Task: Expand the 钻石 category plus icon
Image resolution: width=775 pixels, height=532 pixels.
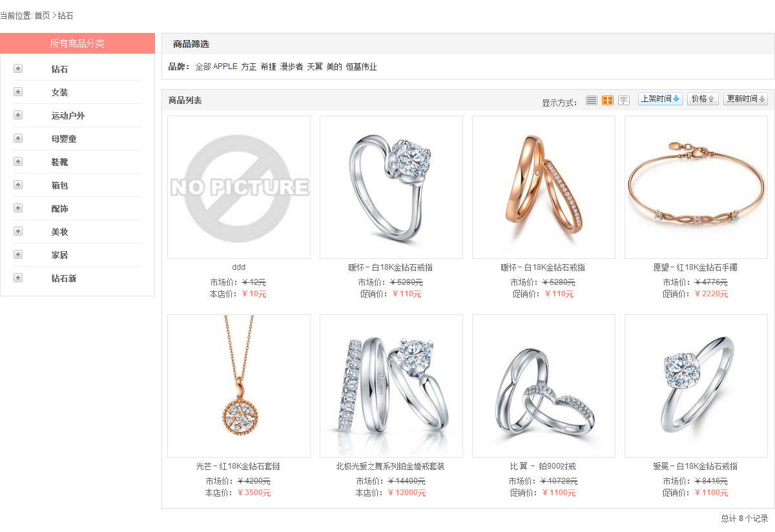Action: coord(18,68)
